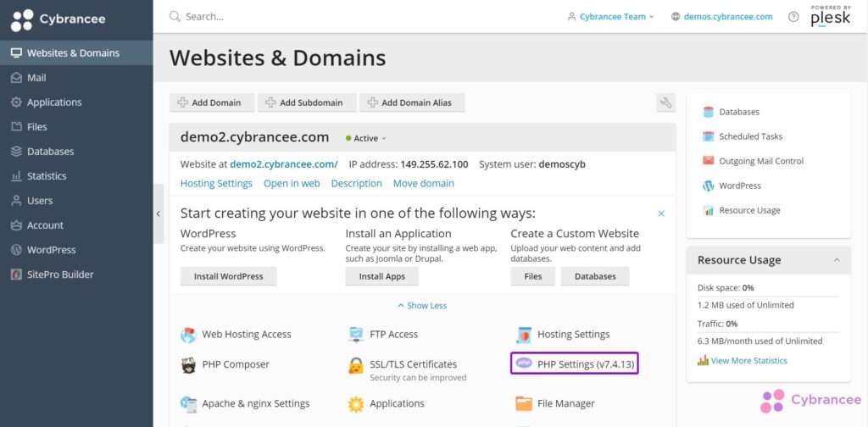The image size is (868, 427).
Task: Click the Cybrancee logo in sidebar header
Action: [x=58, y=20]
